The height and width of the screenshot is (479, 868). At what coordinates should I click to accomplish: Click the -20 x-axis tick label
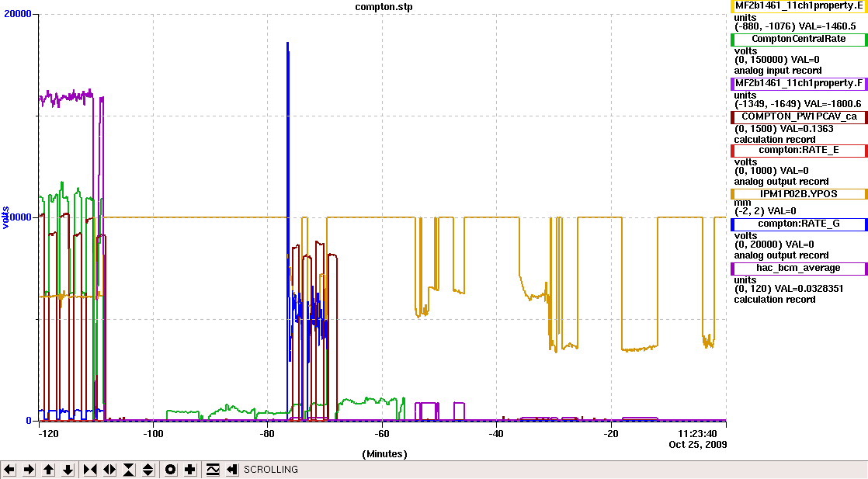tap(610, 434)
